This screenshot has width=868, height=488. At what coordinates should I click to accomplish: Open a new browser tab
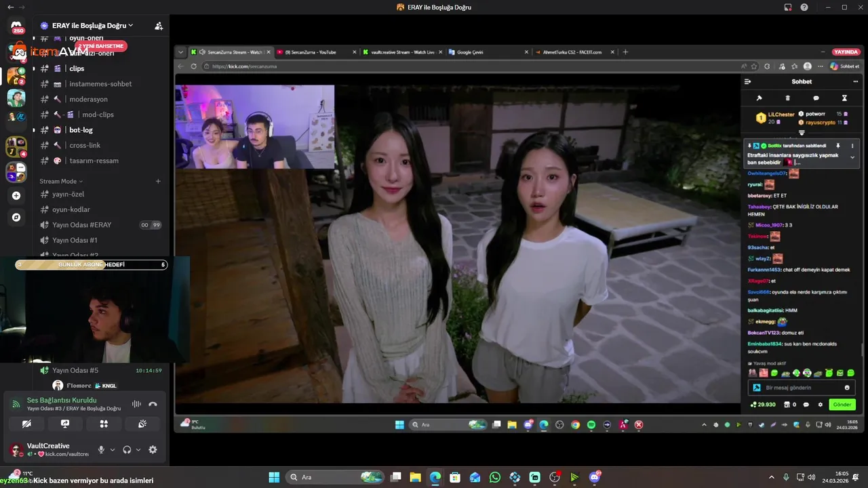pos(625,52)
